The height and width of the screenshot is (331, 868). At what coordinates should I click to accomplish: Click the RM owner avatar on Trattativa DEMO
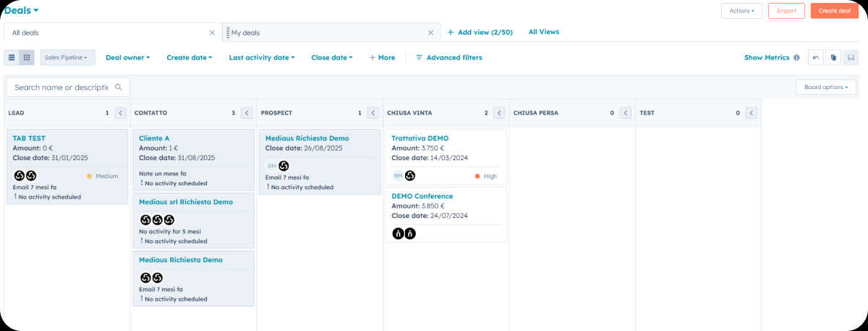398,176
